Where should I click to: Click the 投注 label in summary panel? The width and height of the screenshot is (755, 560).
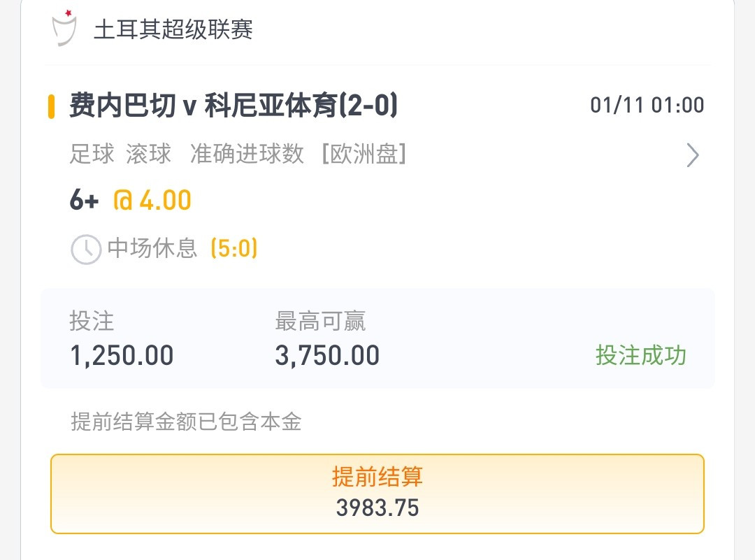pos(92,321)
